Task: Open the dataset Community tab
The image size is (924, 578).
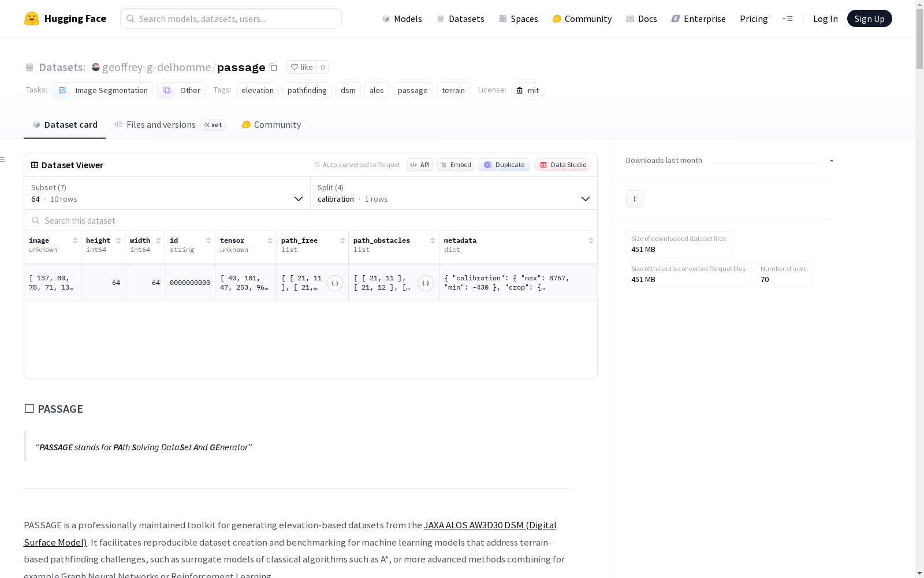Action: [271, 125]
